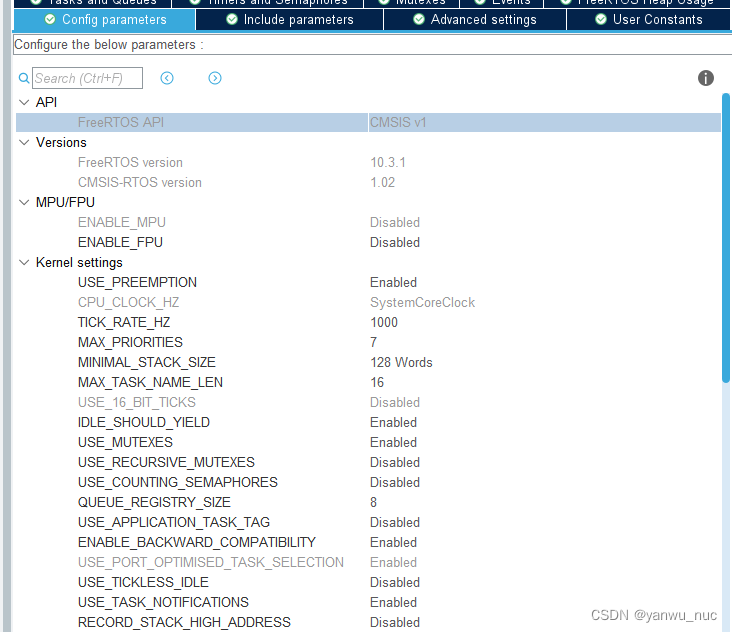Open the Mutexes tab

411,3
